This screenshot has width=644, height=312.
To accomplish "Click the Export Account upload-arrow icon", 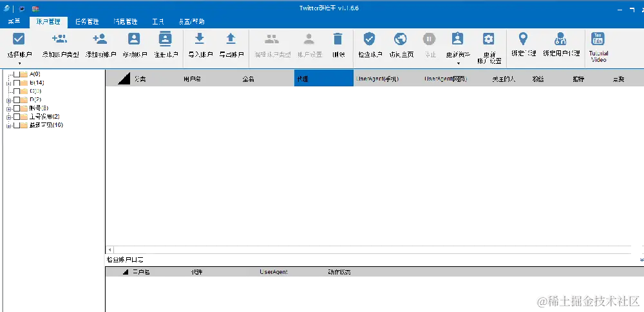I will (x=231, y=39).
